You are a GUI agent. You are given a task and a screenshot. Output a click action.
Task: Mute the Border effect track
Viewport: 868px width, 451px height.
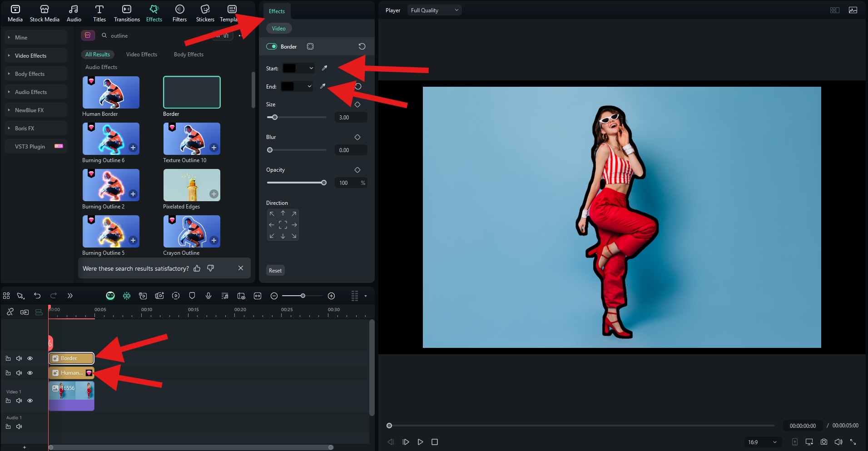(19, 358)
